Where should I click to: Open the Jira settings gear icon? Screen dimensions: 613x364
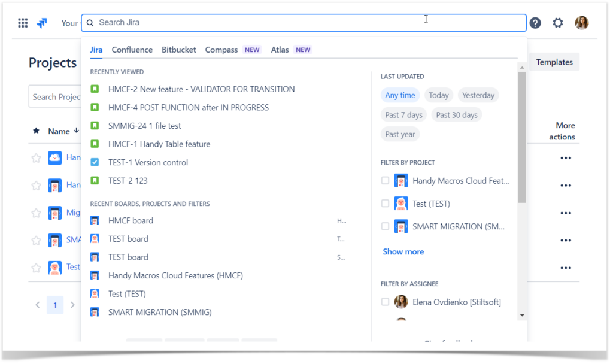[x=558, y=23]
